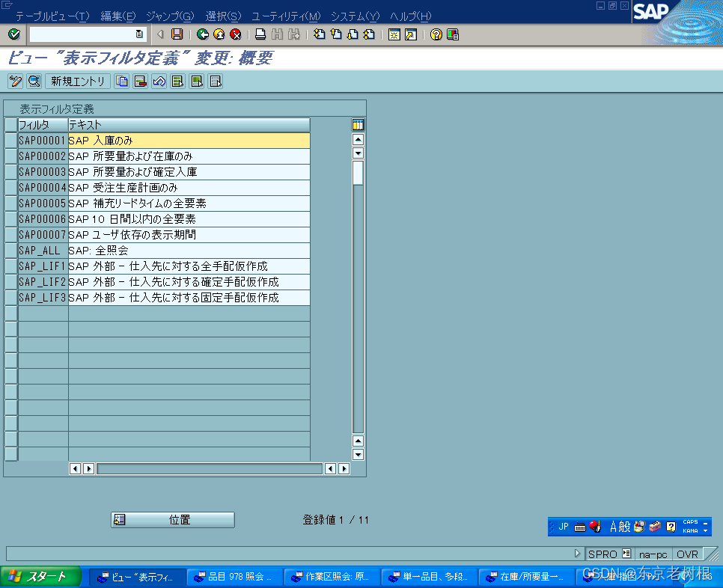
Task: Click the Save (floppy disk) icon
Action: (x=176, y=34)
